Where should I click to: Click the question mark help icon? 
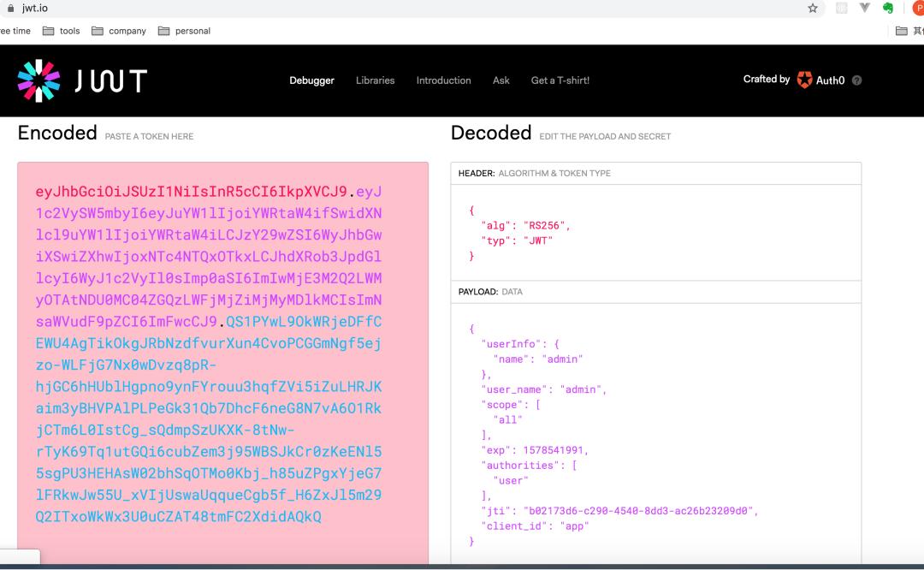[x=856, y=80]
